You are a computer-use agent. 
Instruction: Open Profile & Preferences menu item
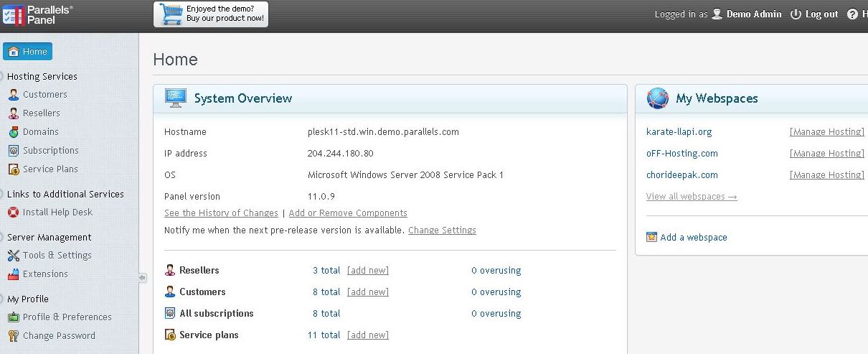coord(67,317)
